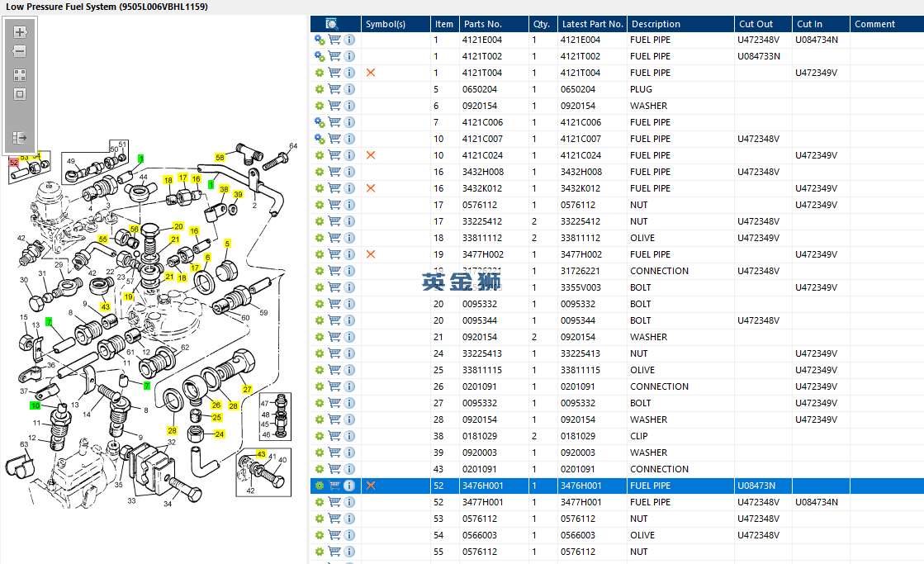The height and width of the screenshot is (564, 924).
Task: Click the blue gears icon for 4121C007
Action: [320, 139]
